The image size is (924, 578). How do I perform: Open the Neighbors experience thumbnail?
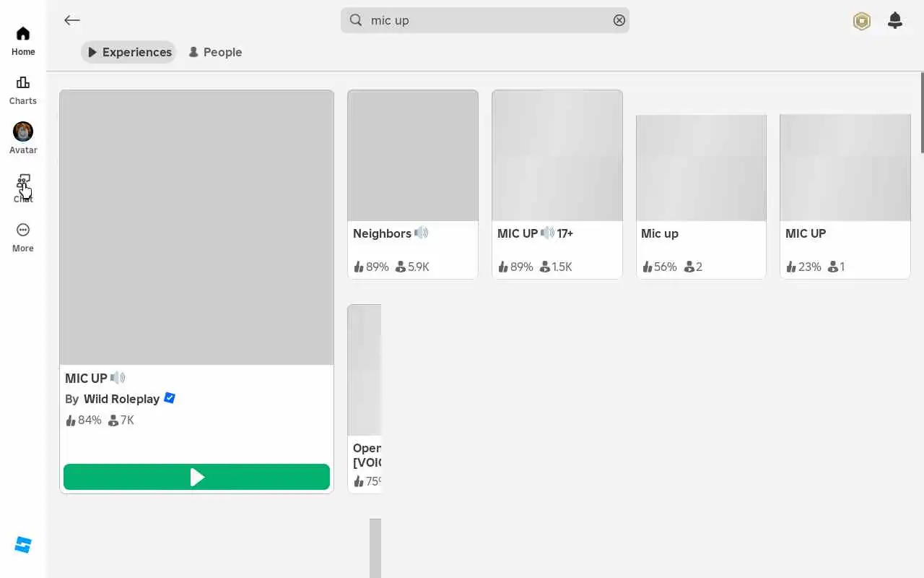(413, 155)
